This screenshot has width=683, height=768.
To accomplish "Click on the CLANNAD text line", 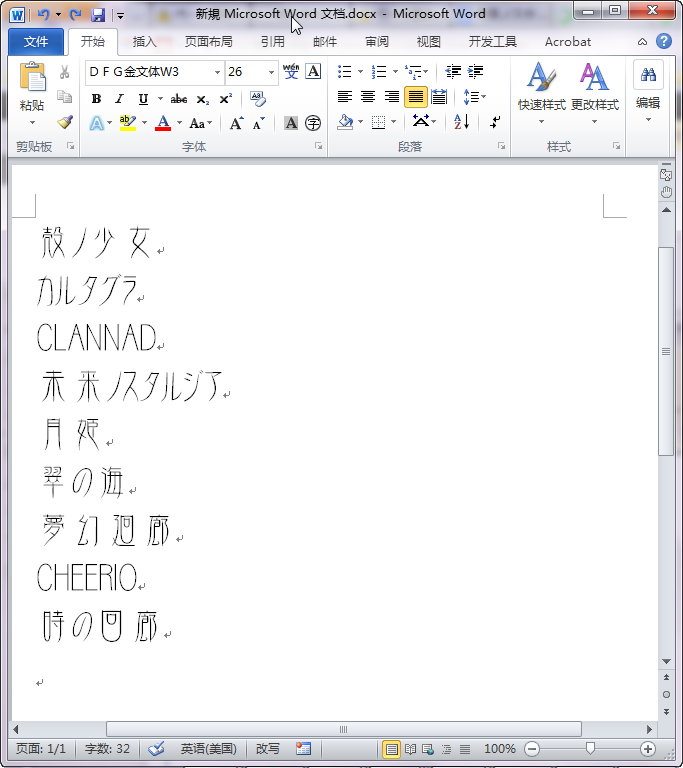I will point(97,337).
